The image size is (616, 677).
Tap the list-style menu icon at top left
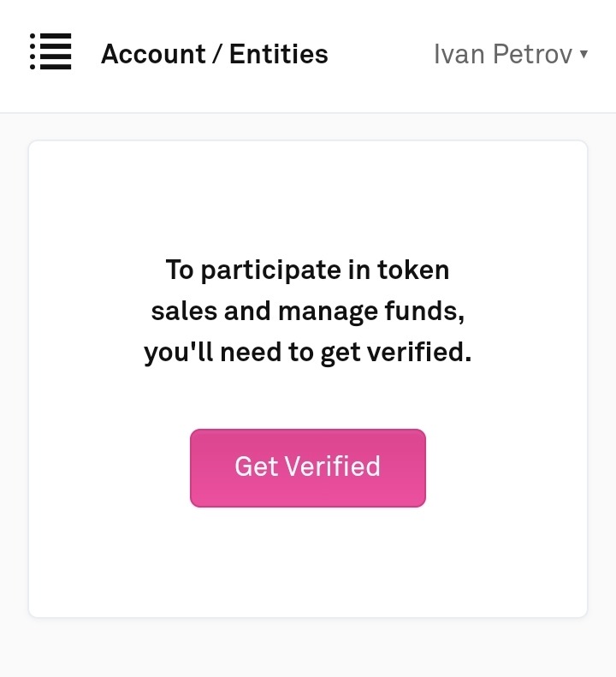[x=50, y=52]
